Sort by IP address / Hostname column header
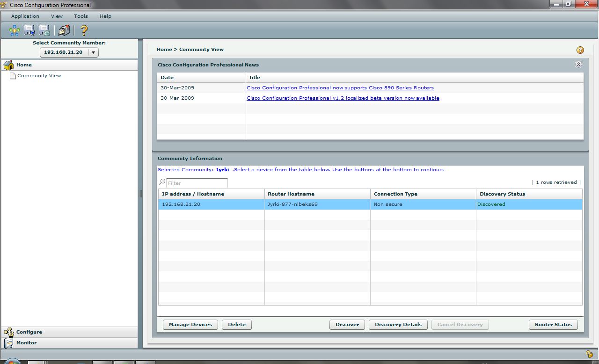 coord(212,194)
